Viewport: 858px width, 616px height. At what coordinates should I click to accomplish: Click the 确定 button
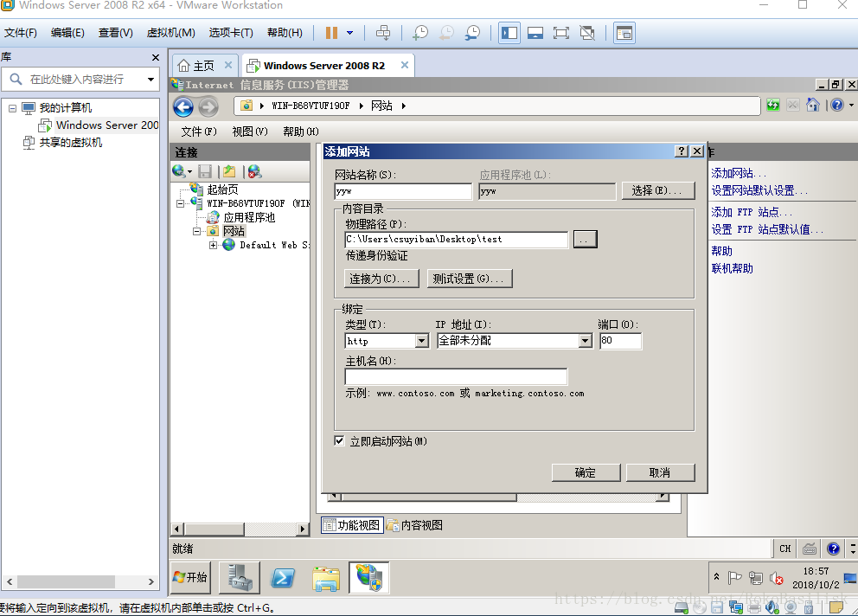[586, 472]
